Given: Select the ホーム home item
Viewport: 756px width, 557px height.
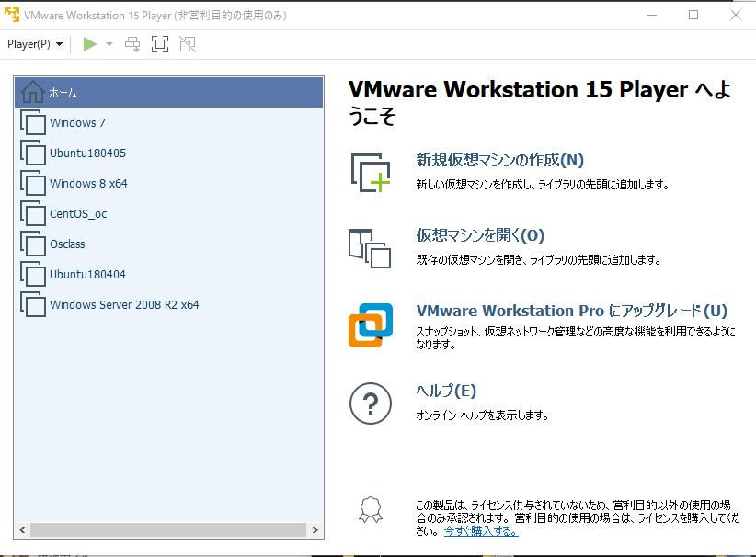Looking at the screenshot, I should tap(168, 92).
